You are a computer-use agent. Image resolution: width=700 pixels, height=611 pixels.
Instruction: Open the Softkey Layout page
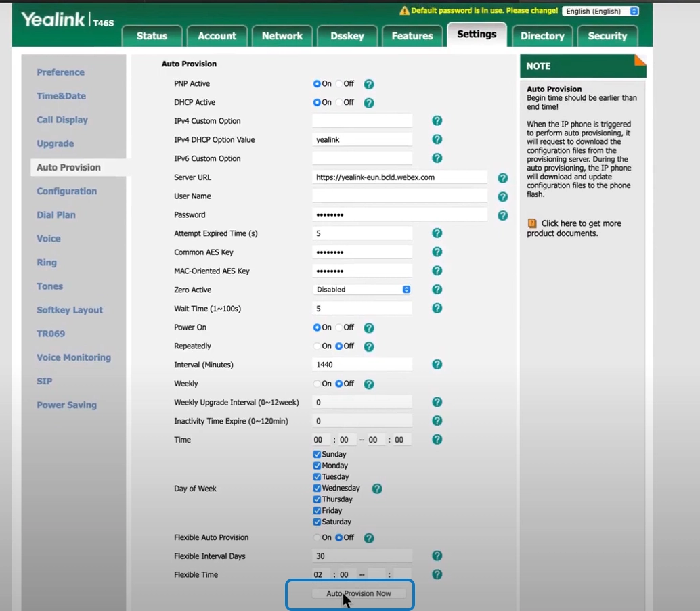pyautogui.click(x=70, y=310)
